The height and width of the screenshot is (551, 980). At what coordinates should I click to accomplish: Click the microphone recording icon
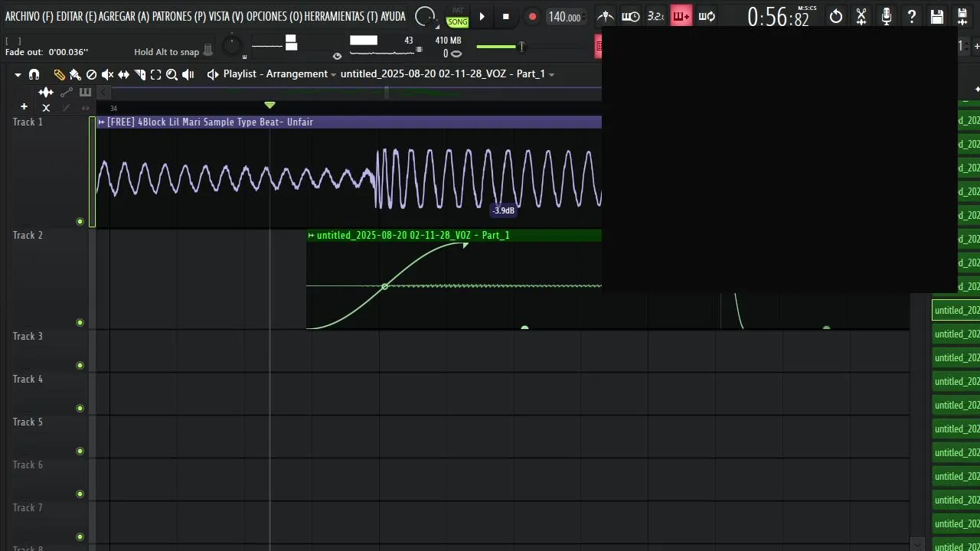click(x=887, y=16)
